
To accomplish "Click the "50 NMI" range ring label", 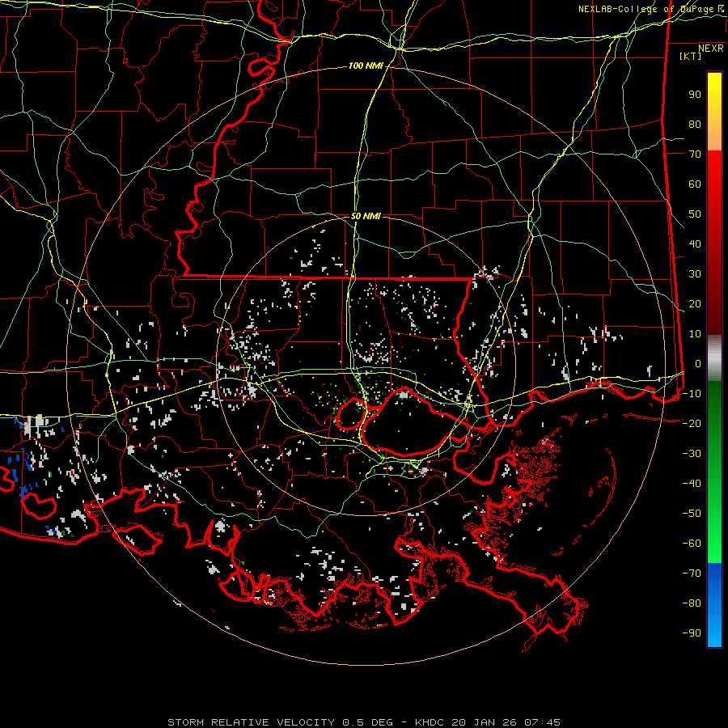I will (366, 216).
